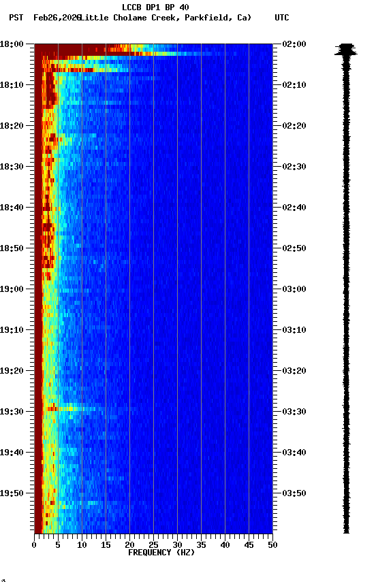The height and width of the screenshot is (588, 376).
Task: Click the '03:20' UTC time label
Action: coord(294,371)
